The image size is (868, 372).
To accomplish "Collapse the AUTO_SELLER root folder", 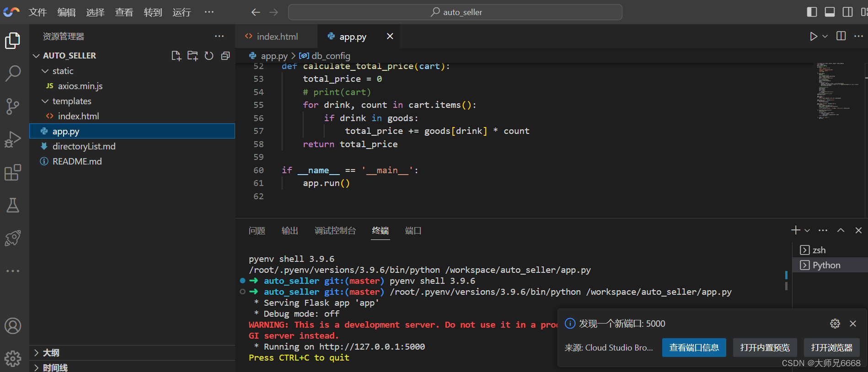I will click(x=70, y=56).
